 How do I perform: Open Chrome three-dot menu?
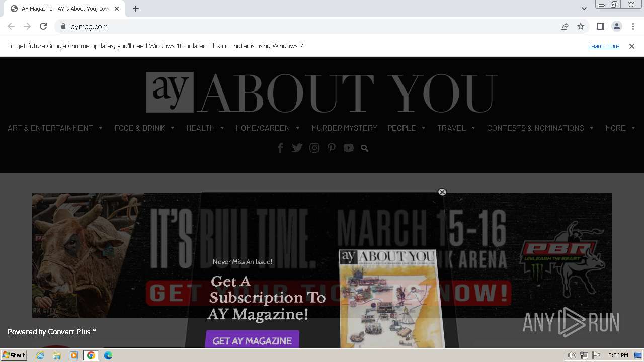[x=633, y=26]
